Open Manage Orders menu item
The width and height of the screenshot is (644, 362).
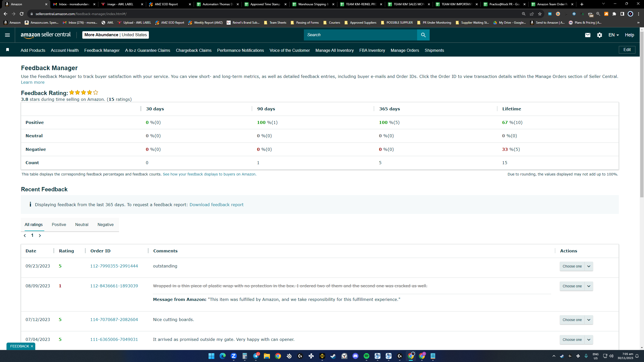coord(405,50)
